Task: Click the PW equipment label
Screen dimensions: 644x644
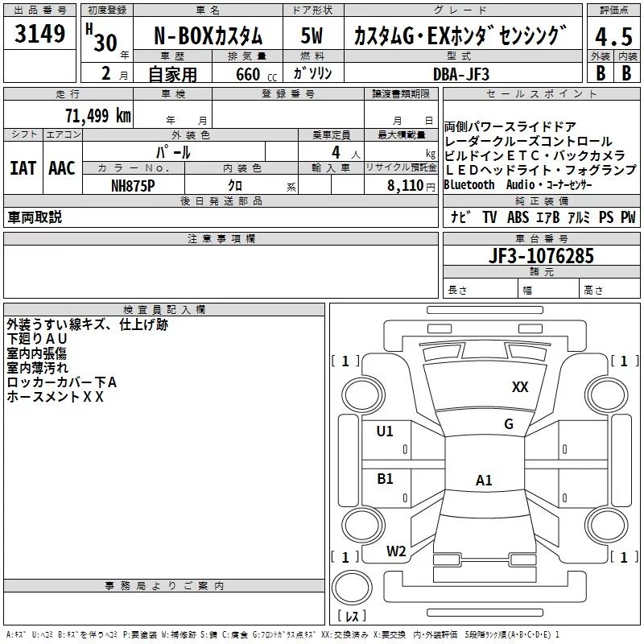Action: click(628, 217)
